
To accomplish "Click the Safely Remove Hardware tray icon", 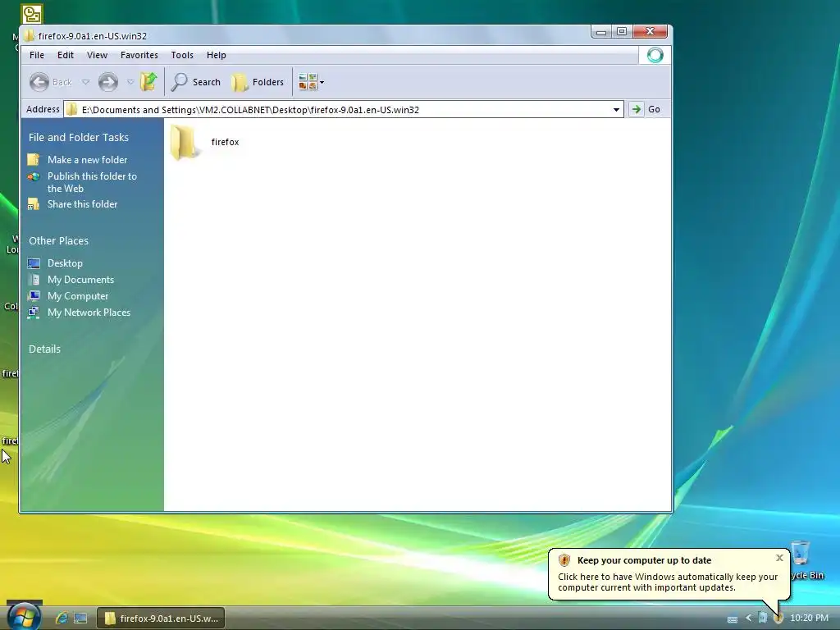I will tap(762, 619).
